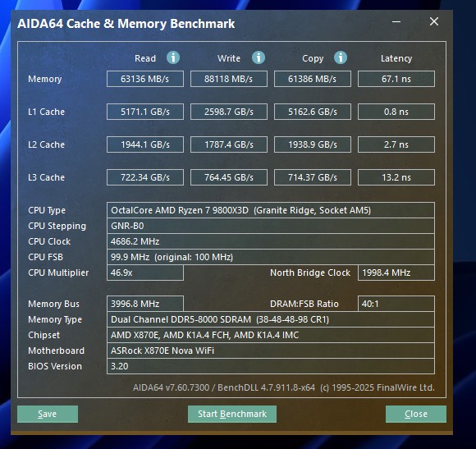Click the DRAM:FSB Ratio value 40:1
This screenshot has height=449, width=476.
tap(396, 304)
